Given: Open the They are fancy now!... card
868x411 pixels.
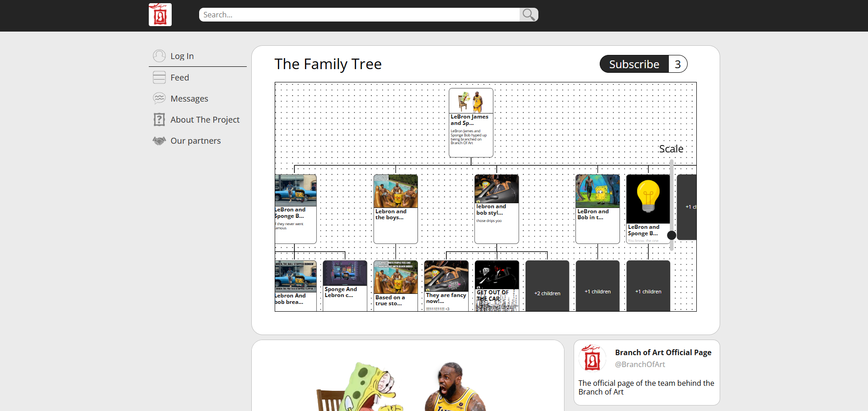Looking at the screenshot, I should pyautogui.click(x=446, y=286).
